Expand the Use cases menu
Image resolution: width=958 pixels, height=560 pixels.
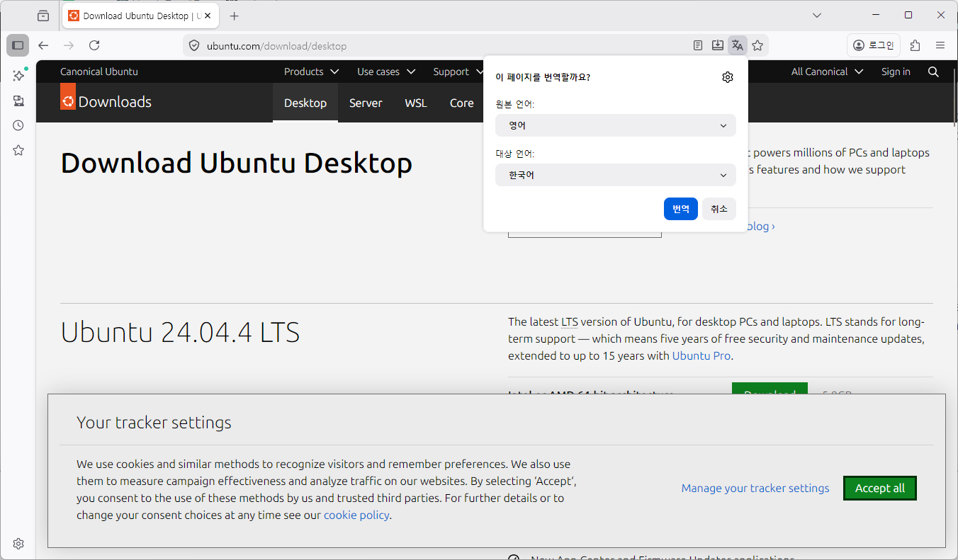click(x=386, y=72)
